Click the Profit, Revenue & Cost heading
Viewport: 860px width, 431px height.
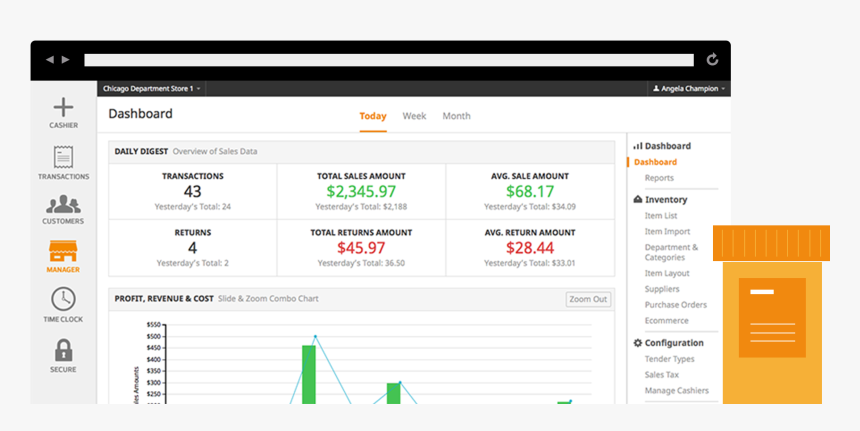coord(164,299)
